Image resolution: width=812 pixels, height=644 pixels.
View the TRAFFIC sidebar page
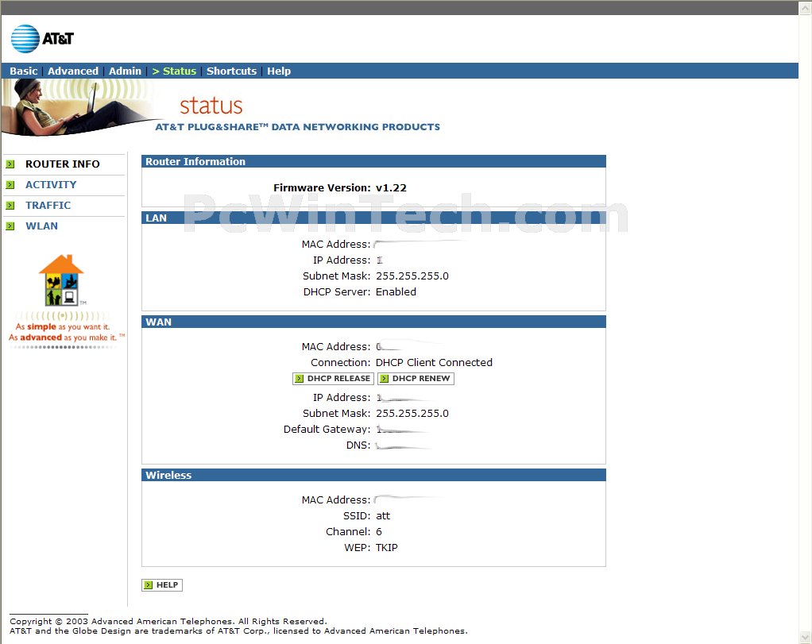48,206
